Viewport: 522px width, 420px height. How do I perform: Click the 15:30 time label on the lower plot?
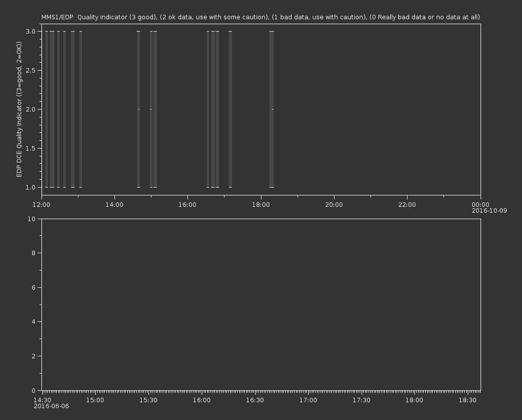149,400
